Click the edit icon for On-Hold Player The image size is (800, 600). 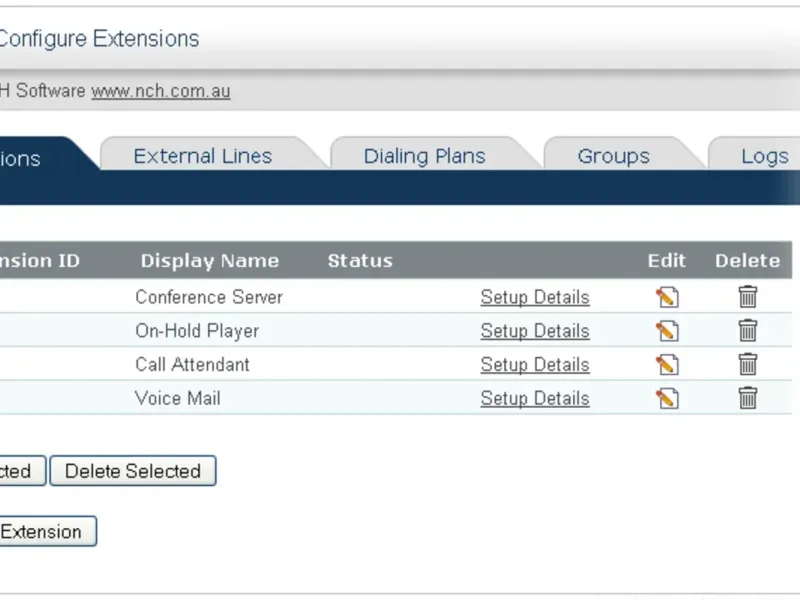pos(667,331)
